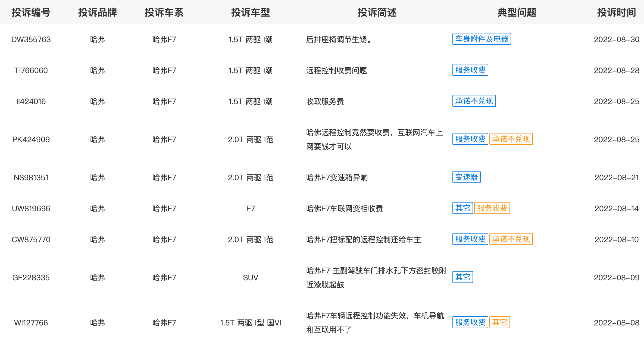Click orange 其它 tag in WI127766 row
Image resolution: width=644 pixels, height=345 pixels.
[499, 322]
